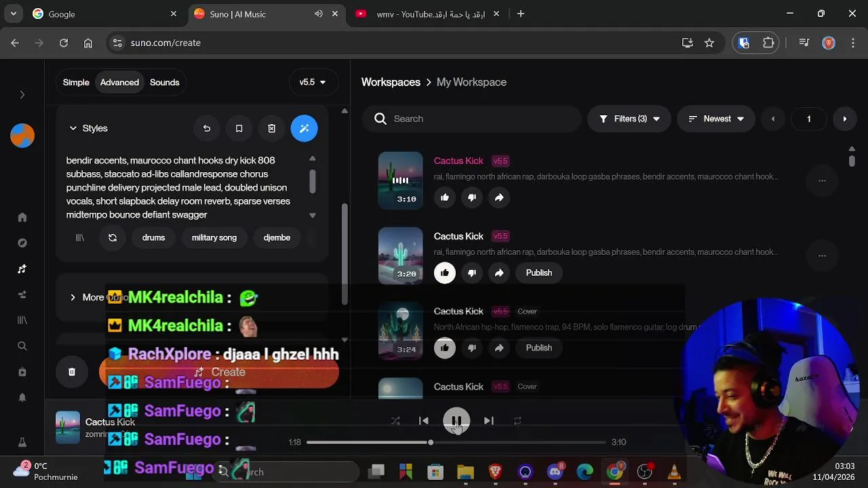Open more options for the 3:10 song
Image resolution: width=868 pixels, height=488 pixels.
[822, 181]
